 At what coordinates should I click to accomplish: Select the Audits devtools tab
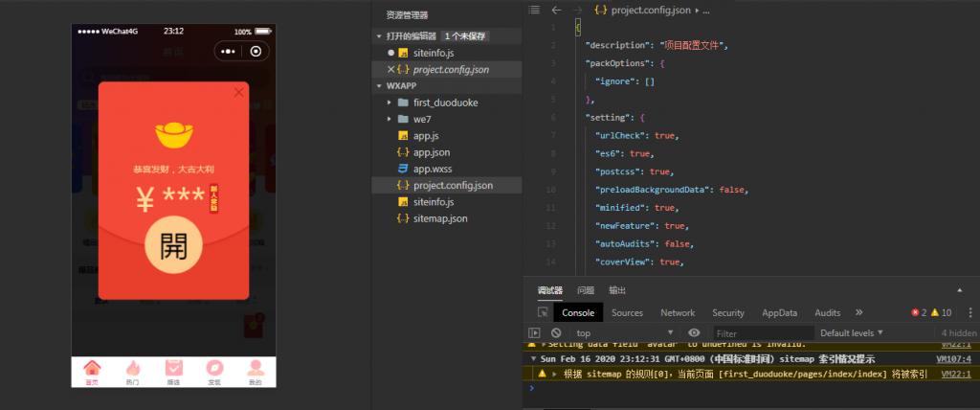point(828,312)
